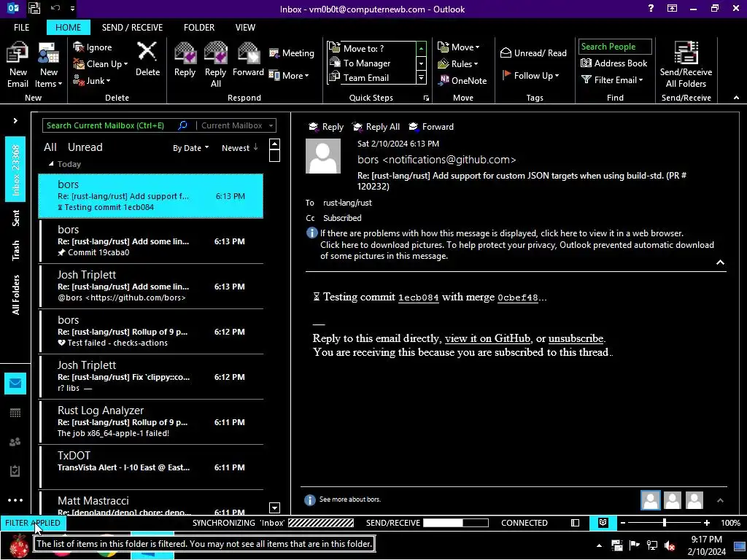Viewport: 747px width, 560px height.
Task: Switch to the SEND / RECEIVE tab
Action: tap(132, 28)
